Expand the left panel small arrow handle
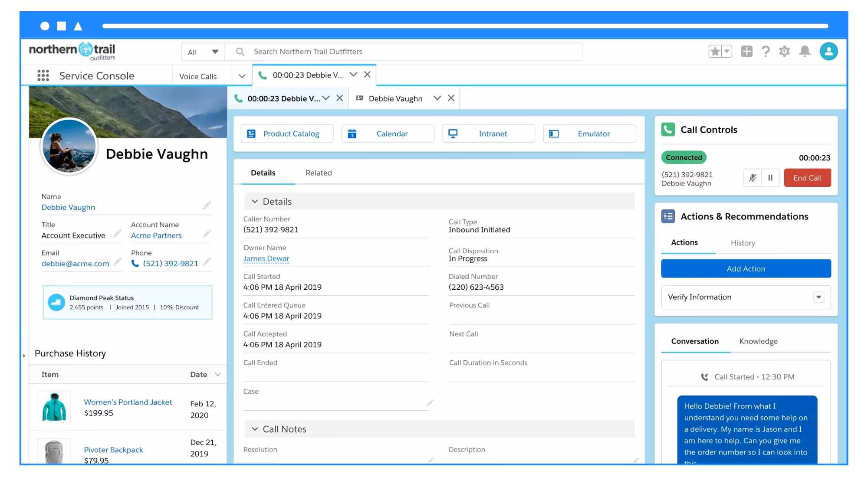This screenshot has height=477, width=868. [24, 356]
